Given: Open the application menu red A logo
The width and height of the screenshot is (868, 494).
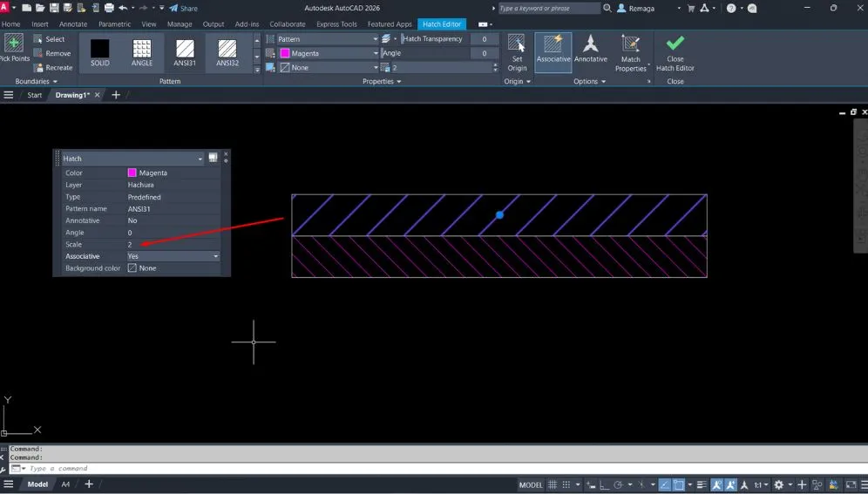Looking at the screenshot, I should (3, 8).
